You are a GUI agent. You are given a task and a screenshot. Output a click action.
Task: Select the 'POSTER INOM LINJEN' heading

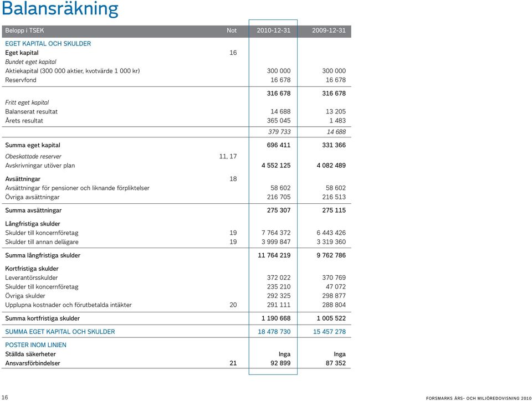pos(35,345)
